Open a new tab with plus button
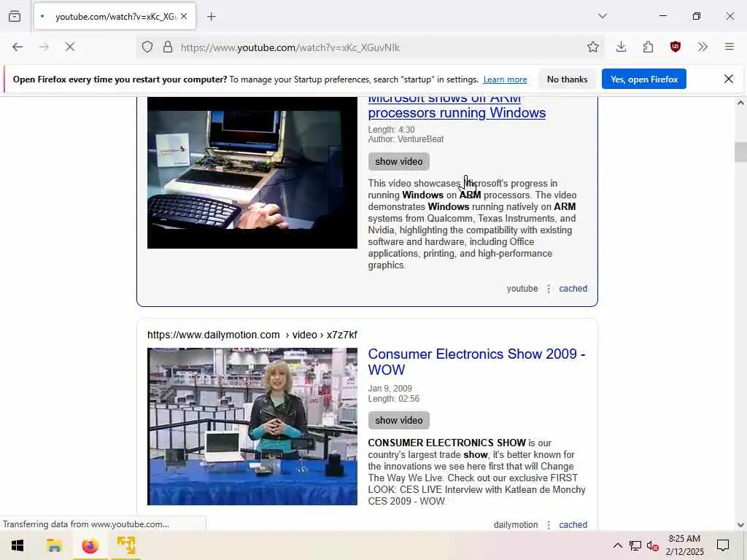This screenshot has height=560, width=747. (x=212, y=17)
